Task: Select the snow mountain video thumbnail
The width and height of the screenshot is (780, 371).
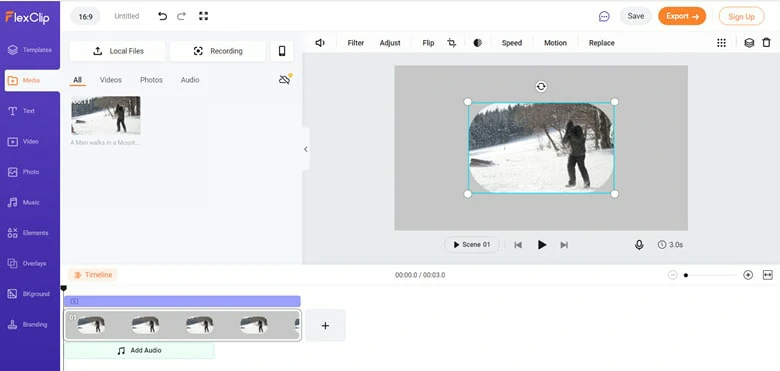Action: tap(106, 115)
